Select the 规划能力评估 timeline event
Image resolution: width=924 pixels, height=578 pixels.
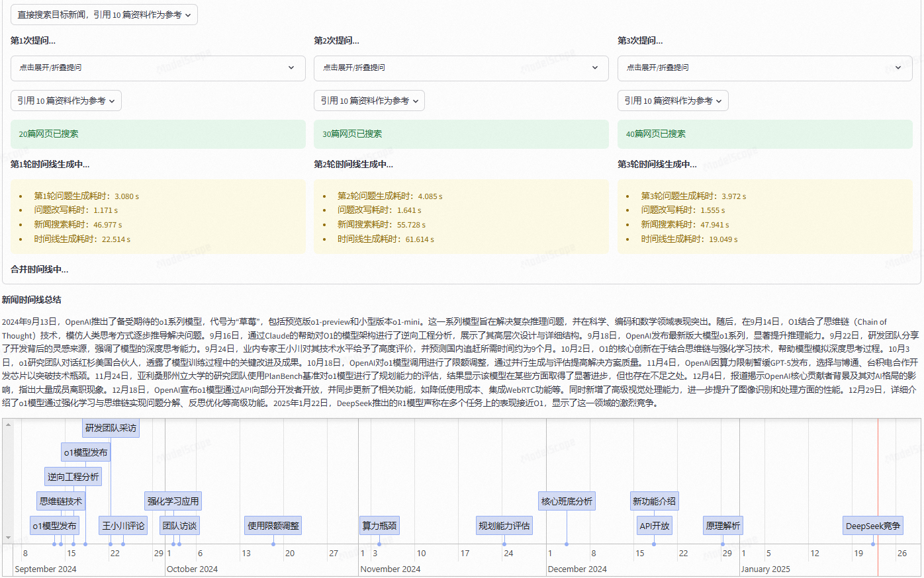504,526
